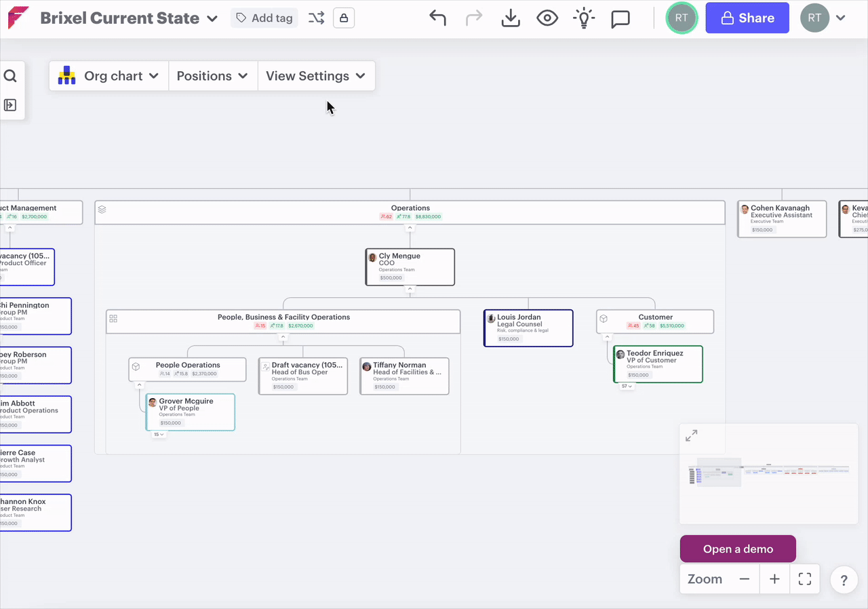
Task: Click the shuffle scenario icon
Action: coord(316,18)
